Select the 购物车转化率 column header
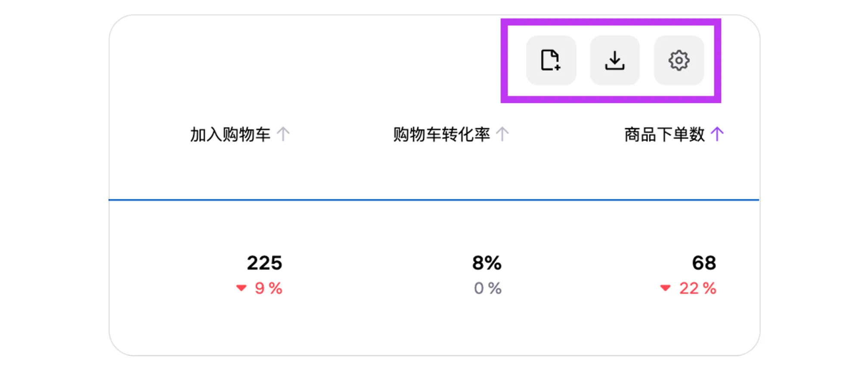868x368 pixels. click(x=441, y=135)
